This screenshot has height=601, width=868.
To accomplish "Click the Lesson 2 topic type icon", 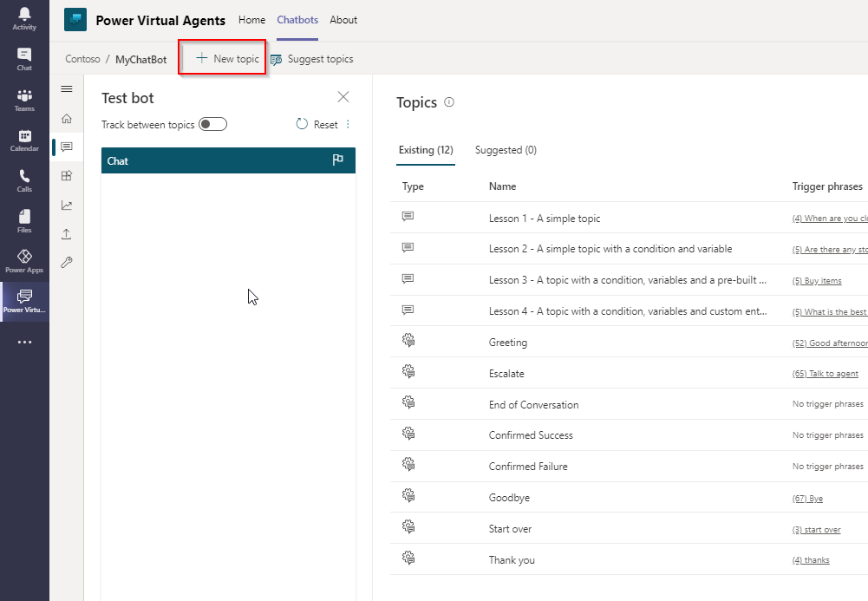I will coord(408,247).
